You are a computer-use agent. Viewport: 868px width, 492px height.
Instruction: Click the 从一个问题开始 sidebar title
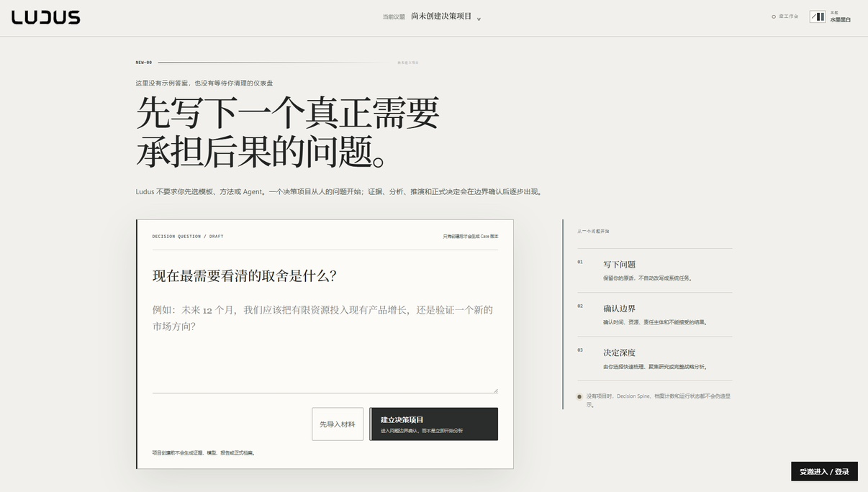[593, 232]
